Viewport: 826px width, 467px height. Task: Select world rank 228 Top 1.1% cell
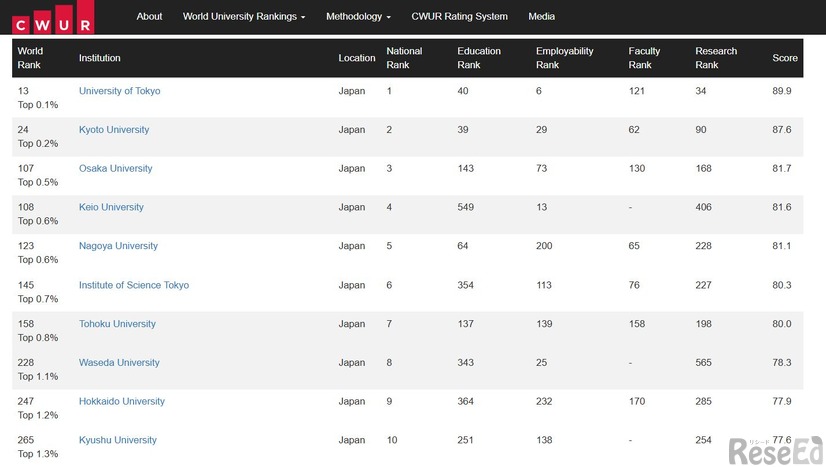(38, 369)
